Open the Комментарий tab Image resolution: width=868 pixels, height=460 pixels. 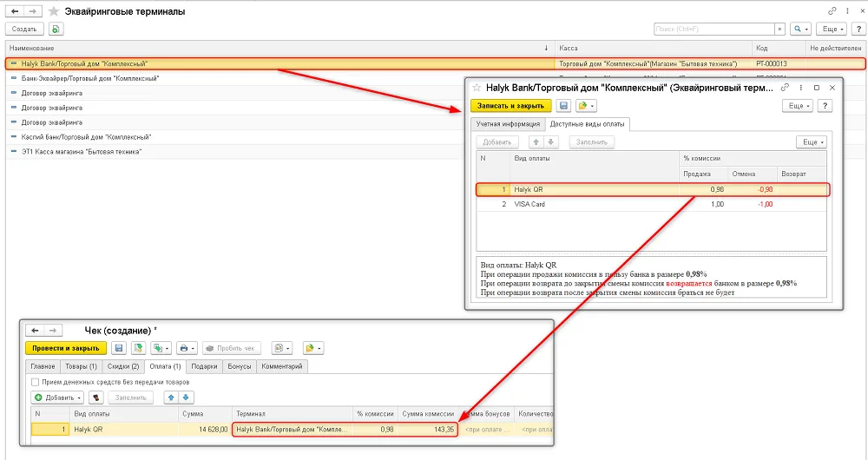tap(282, 366)
